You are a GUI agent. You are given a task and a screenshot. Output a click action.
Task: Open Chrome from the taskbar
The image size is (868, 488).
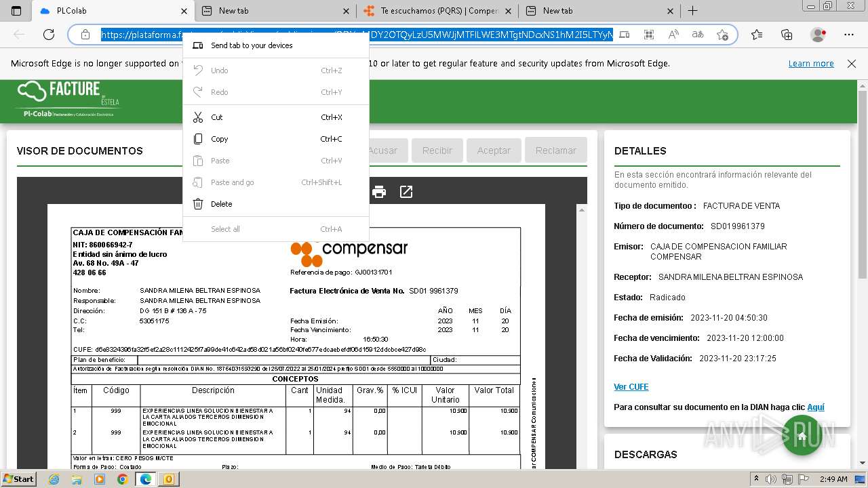[122, 479]
